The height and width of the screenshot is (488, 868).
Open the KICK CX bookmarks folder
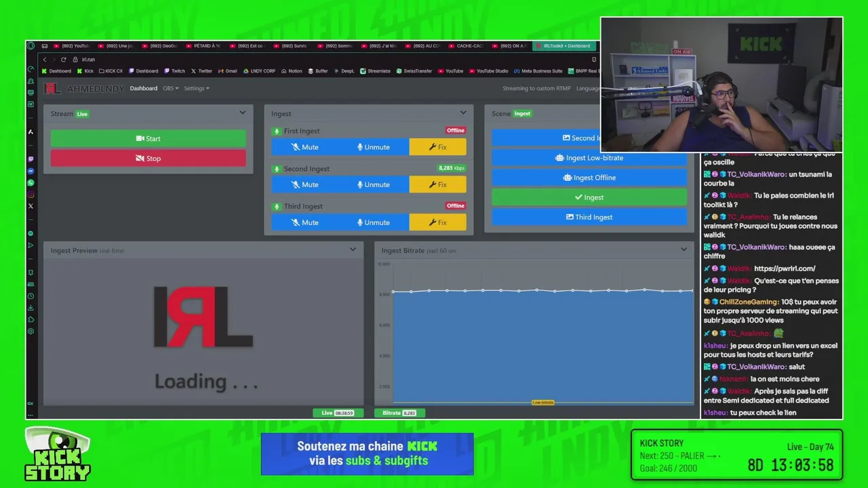coord(110,70)
